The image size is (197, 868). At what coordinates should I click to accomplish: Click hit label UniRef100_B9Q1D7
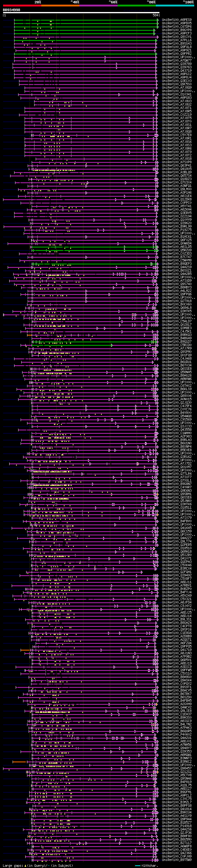177,342
